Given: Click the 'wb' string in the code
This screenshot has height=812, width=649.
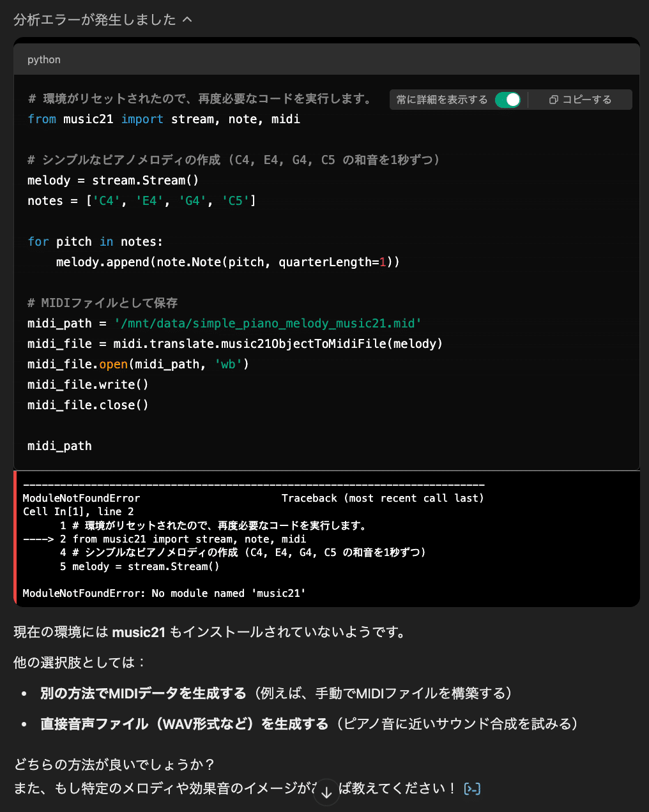Looking at the screenshot, I should [228, 365].
